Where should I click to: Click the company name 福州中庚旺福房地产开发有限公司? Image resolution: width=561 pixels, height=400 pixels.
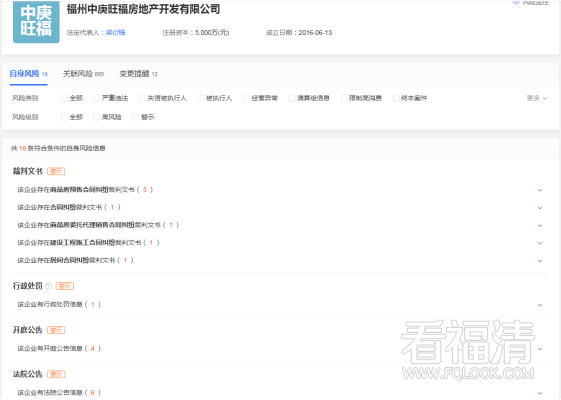[143, 9]
